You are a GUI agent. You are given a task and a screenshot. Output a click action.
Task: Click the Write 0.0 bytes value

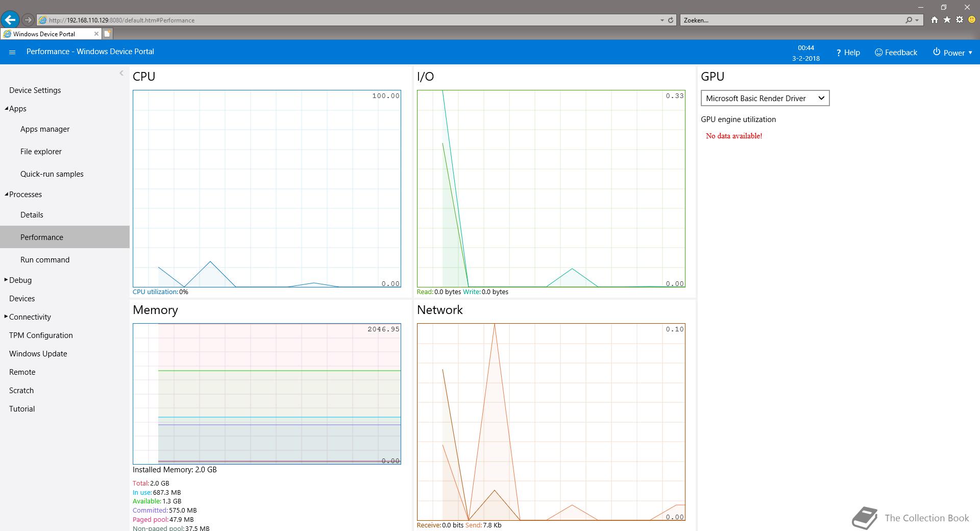[x=495, y=292]
